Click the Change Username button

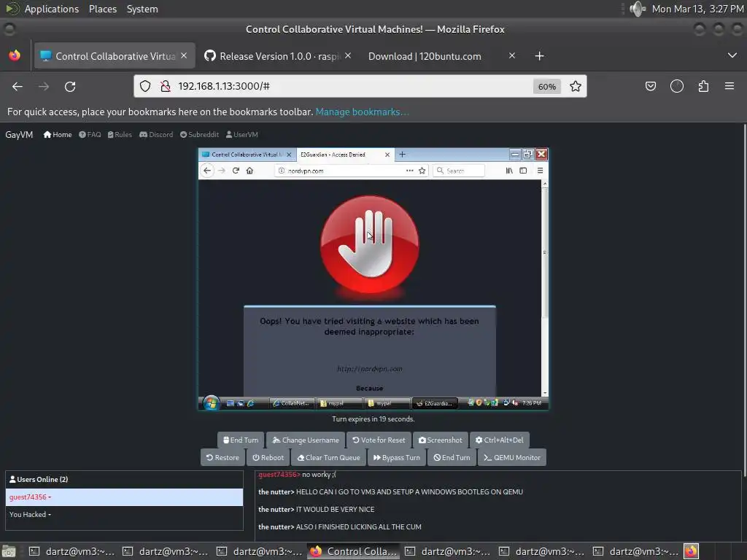[x=306, y=440]
